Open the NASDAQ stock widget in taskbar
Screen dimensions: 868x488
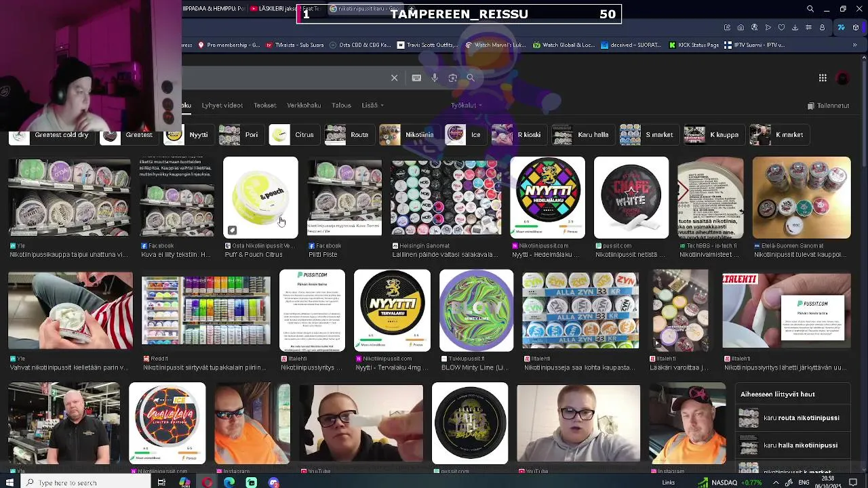tap(731, 483)
